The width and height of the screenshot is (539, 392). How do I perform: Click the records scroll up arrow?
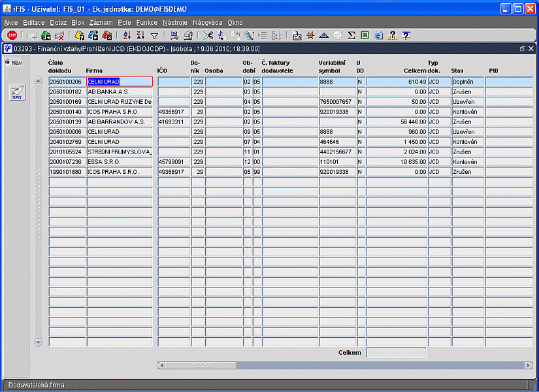point(38,81)
